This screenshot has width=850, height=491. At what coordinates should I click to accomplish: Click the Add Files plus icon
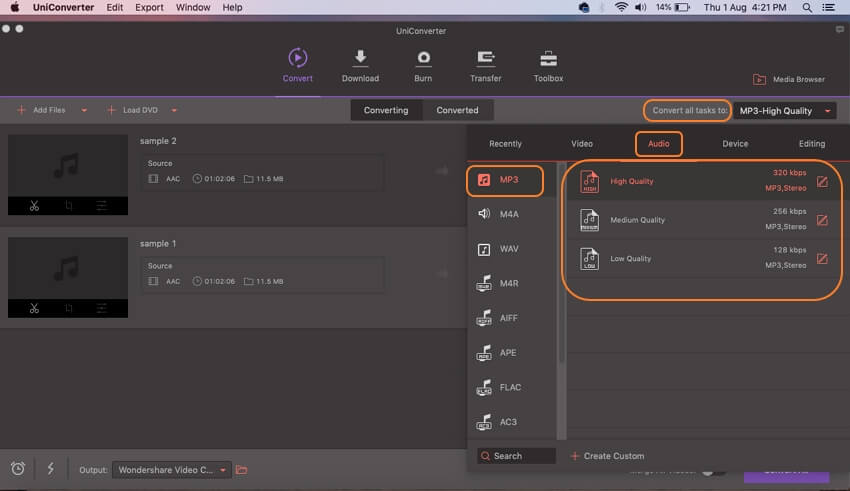[x=21, y=110]
